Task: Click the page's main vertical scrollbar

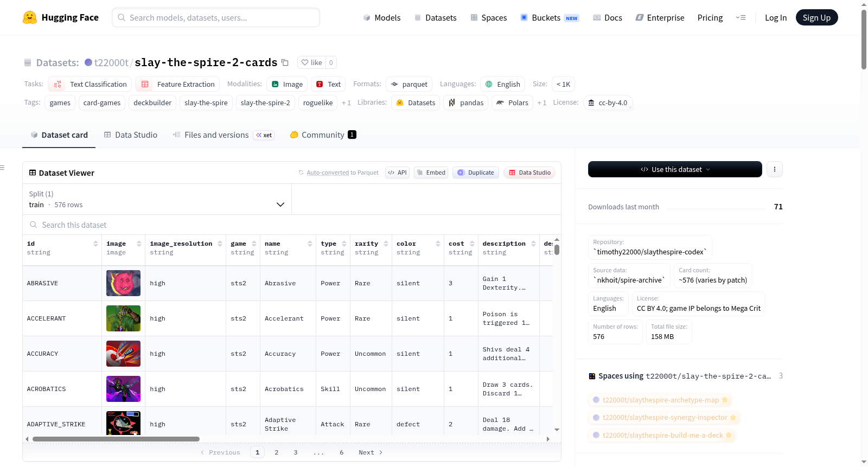Action: click(x=864, y=40)
